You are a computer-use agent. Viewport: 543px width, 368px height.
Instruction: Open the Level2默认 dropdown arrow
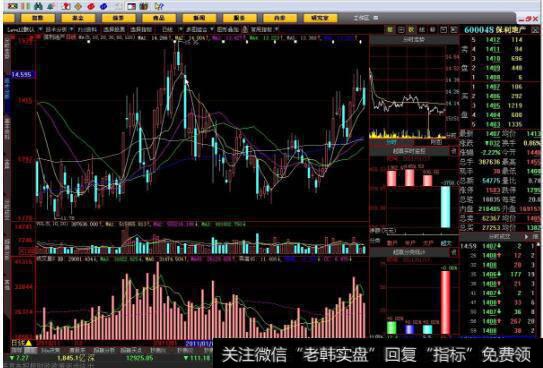click(40, 29)
